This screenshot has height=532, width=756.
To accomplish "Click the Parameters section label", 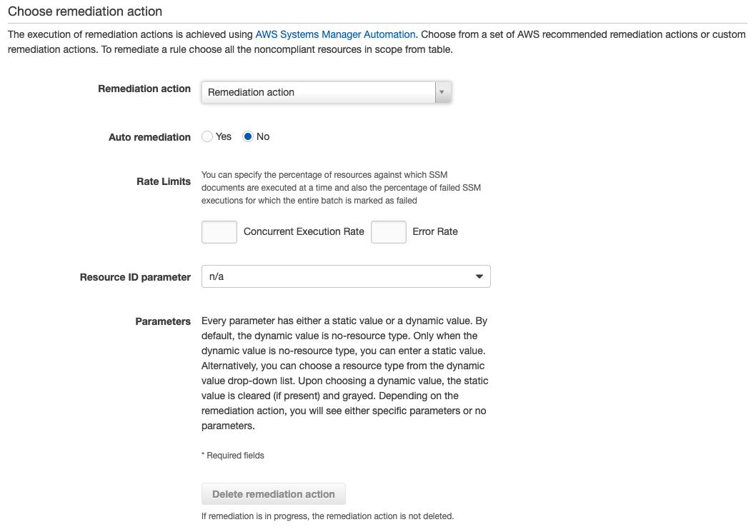I will click(x=163, y=321).
